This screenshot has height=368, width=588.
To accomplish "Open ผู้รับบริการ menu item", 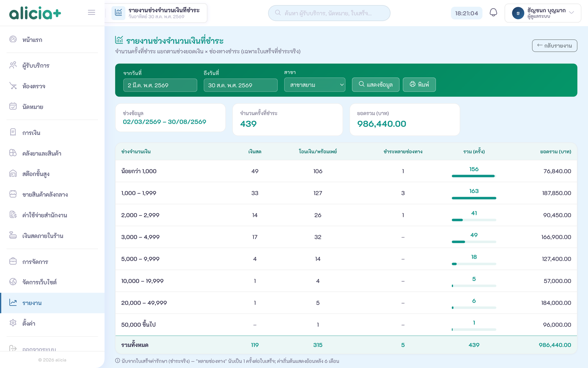I will coord(52,65).
